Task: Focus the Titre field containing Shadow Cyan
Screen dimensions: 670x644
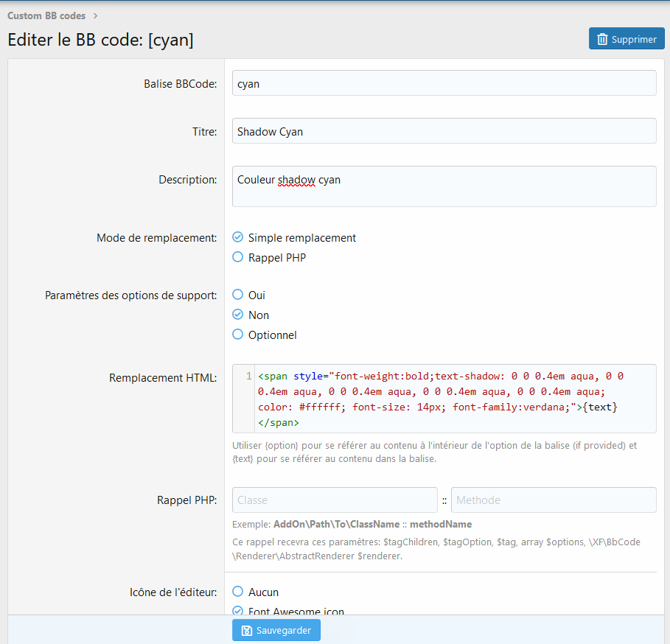Action: (x=444, y=131)
